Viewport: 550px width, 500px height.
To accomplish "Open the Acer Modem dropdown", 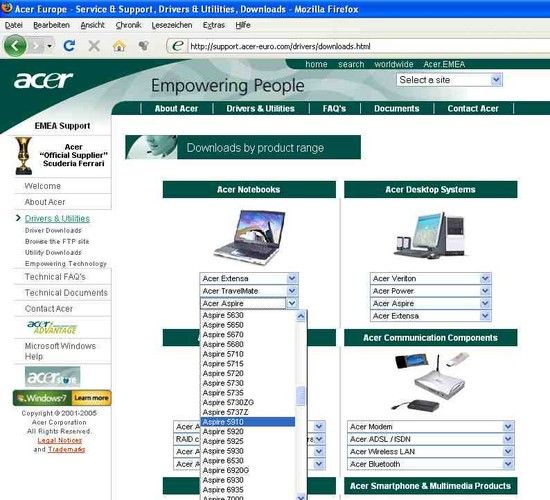I will (x=431, y=427).
